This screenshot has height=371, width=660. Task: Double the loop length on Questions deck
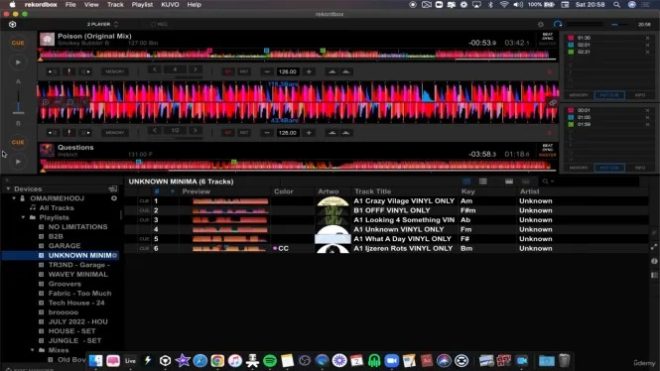point(195,131)
